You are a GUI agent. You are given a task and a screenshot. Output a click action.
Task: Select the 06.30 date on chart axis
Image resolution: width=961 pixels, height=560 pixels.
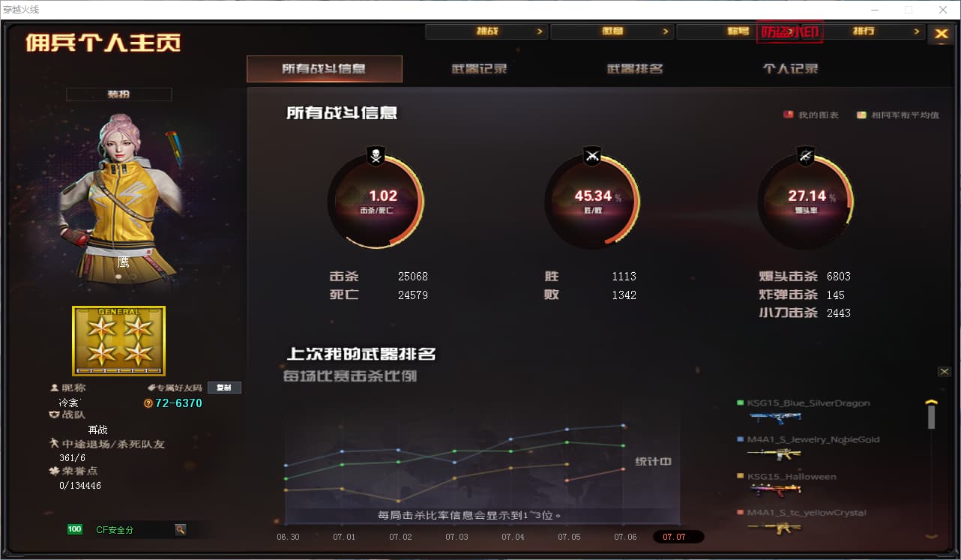click(x=288, y=537)
